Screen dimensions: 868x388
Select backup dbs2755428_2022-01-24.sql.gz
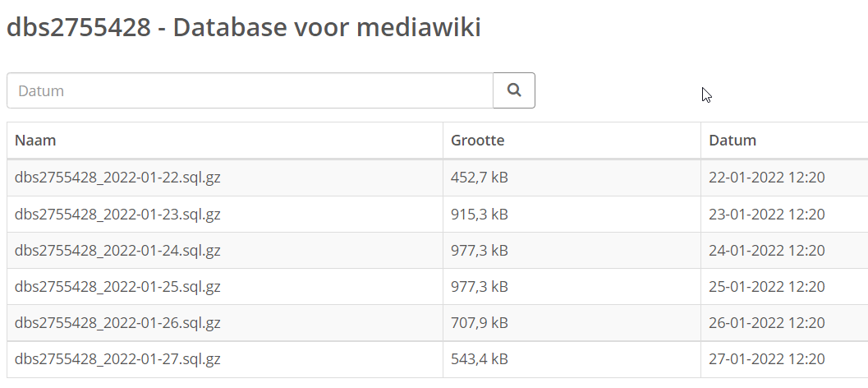pos(117,251)
